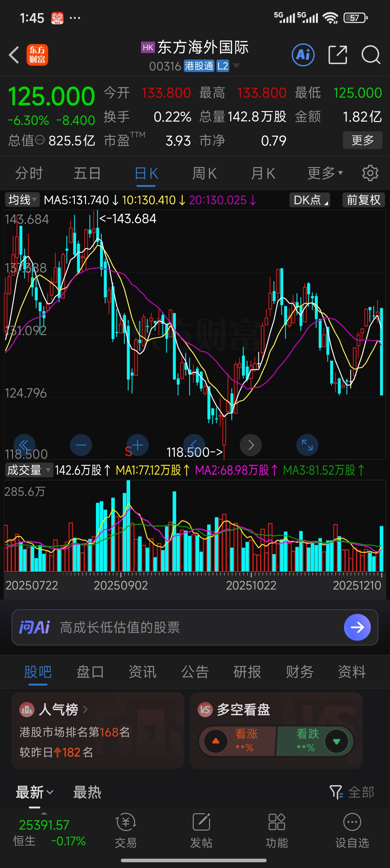Zoom out chart with minus button
This screenshot has height=868, width=390.
click(81, 445)
